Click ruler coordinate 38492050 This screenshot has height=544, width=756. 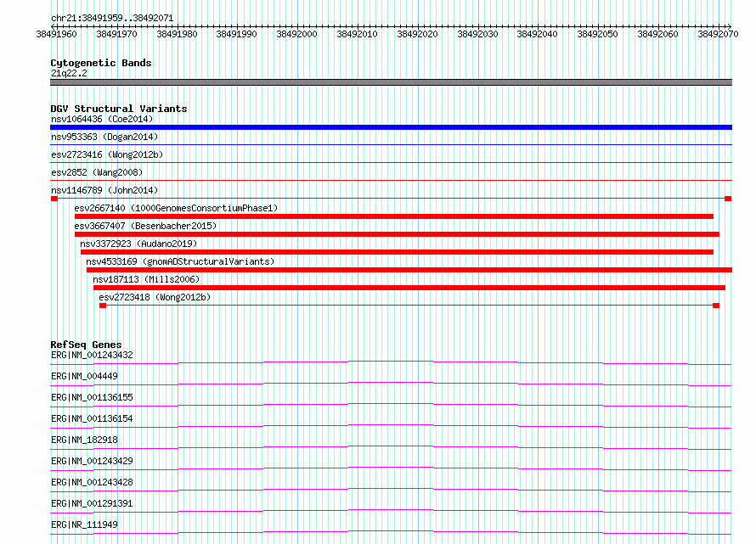coord(597,34)
